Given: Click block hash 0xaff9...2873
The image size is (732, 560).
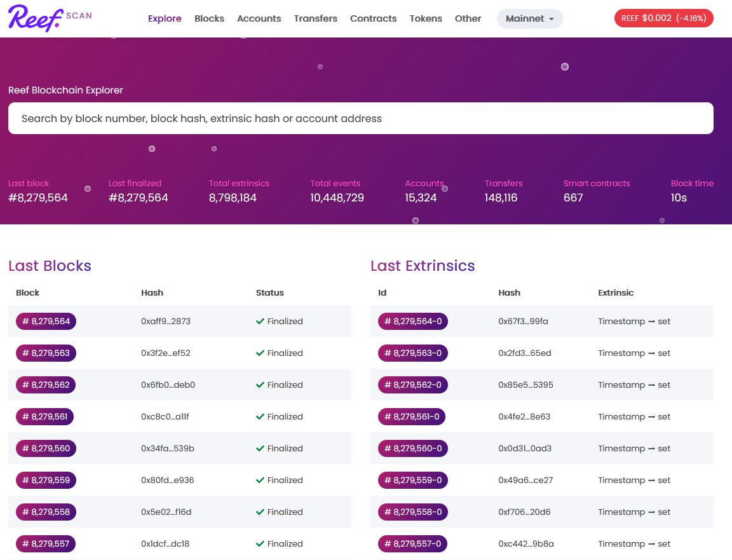Looking at the screenshot, I should 166,322.
